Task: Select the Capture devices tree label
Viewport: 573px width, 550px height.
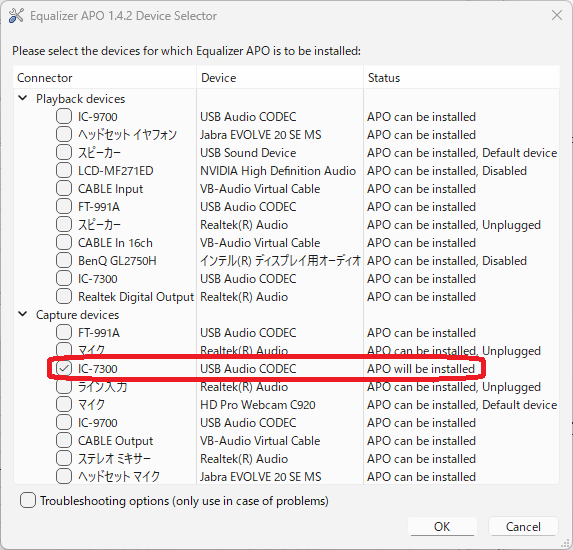Action: pyautogui.click(x=77, y=315)
